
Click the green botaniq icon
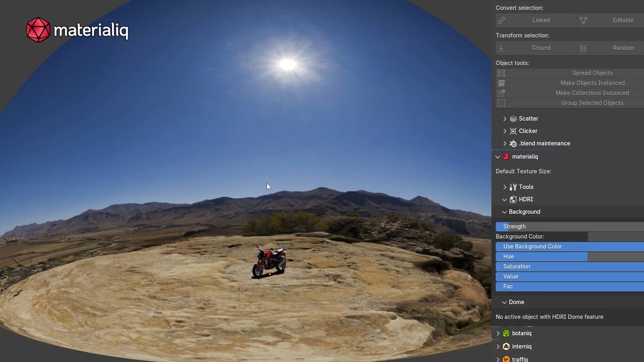[x=506, y=333]
